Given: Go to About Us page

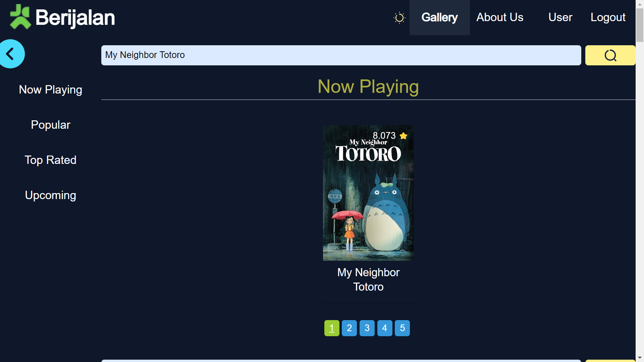Looking at the screenshot, I should [499, 17].
